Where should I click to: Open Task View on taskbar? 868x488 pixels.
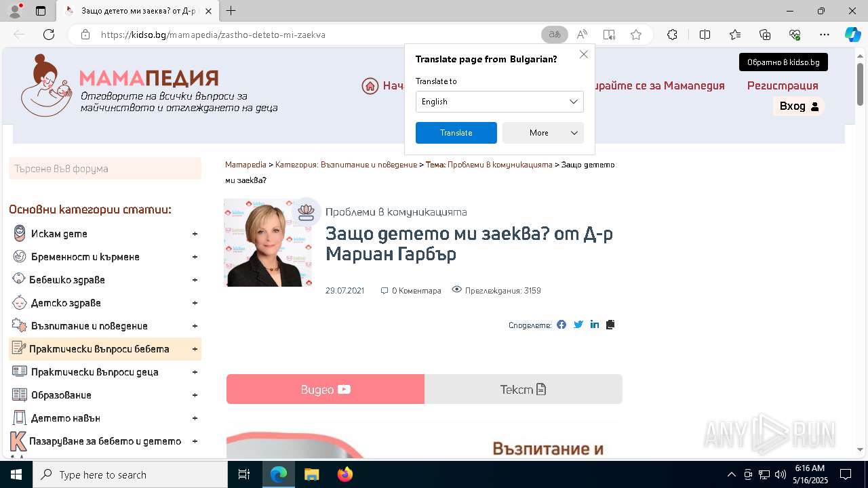(245, 474)
